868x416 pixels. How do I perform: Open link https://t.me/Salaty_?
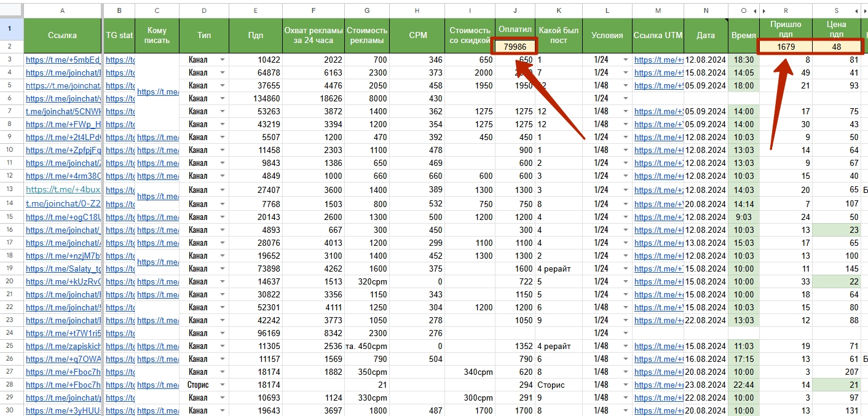click(x=63, y=269)
